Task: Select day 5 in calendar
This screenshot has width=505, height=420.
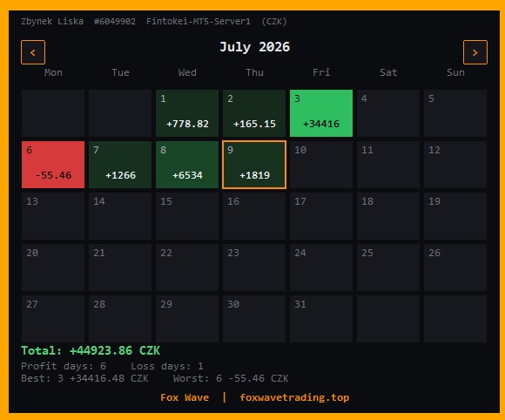Action: tap(455, 113)
